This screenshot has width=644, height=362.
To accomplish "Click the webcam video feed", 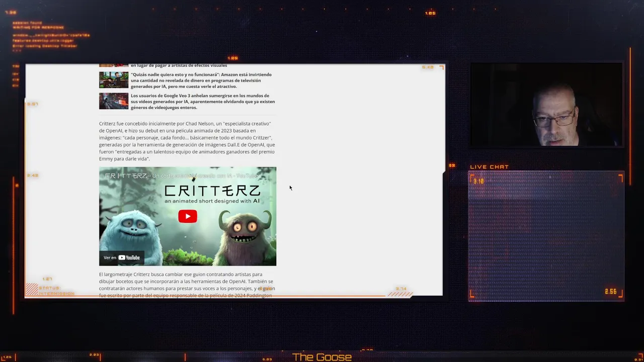I will [x=546, y=105].
